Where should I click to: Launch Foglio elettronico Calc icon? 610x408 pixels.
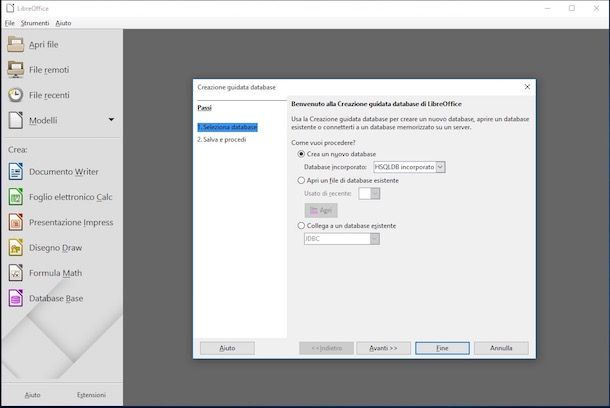[16, 197]
